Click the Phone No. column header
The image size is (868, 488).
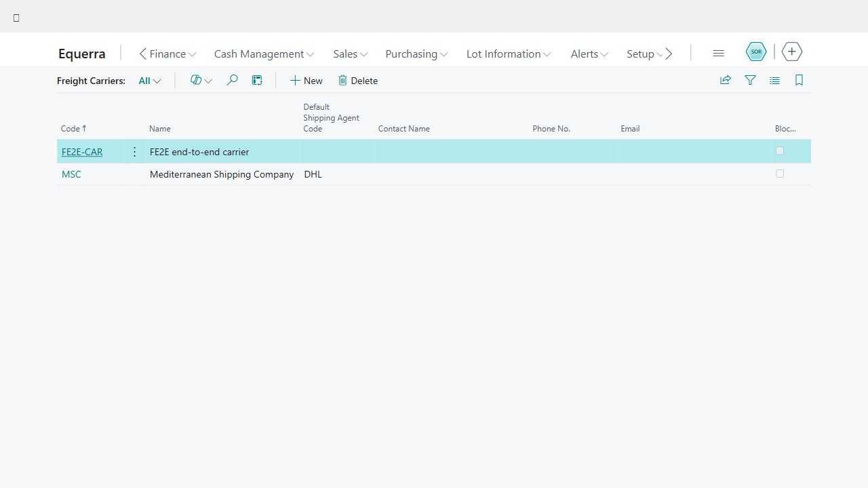(551, 128)
